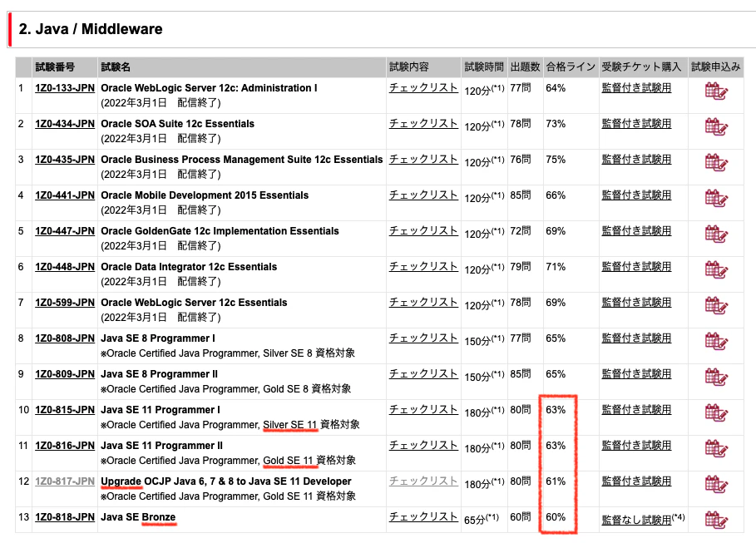Open the greyed 1Z0-817-JPN exam number link
756x543 pixels.
click(x=65, y=481)
